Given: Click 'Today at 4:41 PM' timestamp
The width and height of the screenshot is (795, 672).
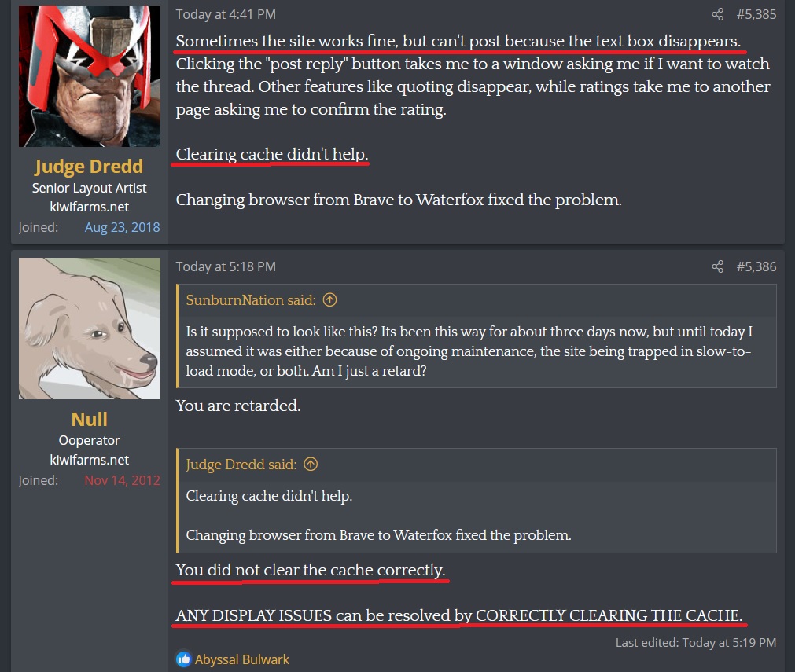Looking at the screenshot, I should pyautogui.click(x=226, y=14).
